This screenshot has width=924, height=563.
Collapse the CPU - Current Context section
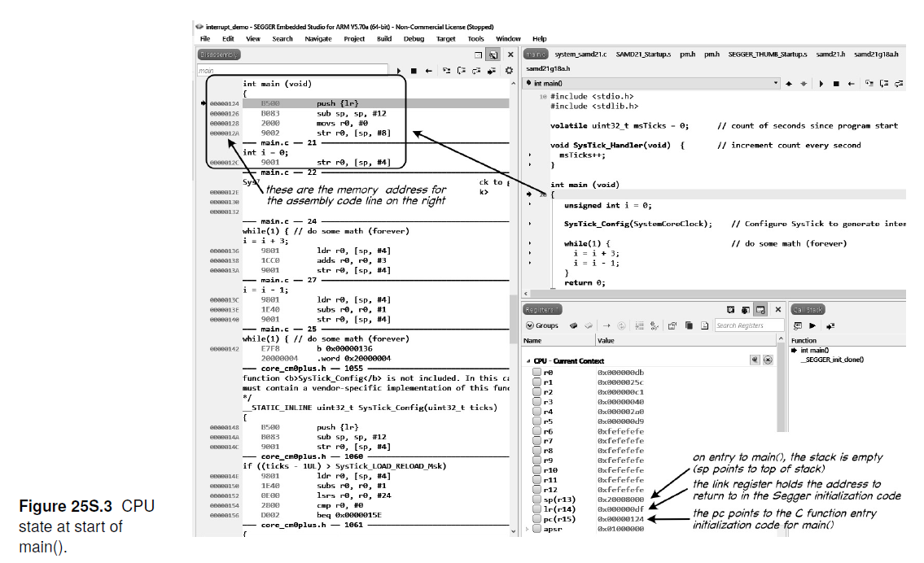click(529, 360)
